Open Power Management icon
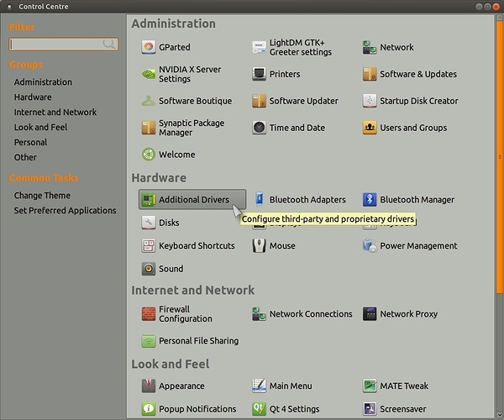The height and width of the screenshot is (420, 504). click(370, 246)
